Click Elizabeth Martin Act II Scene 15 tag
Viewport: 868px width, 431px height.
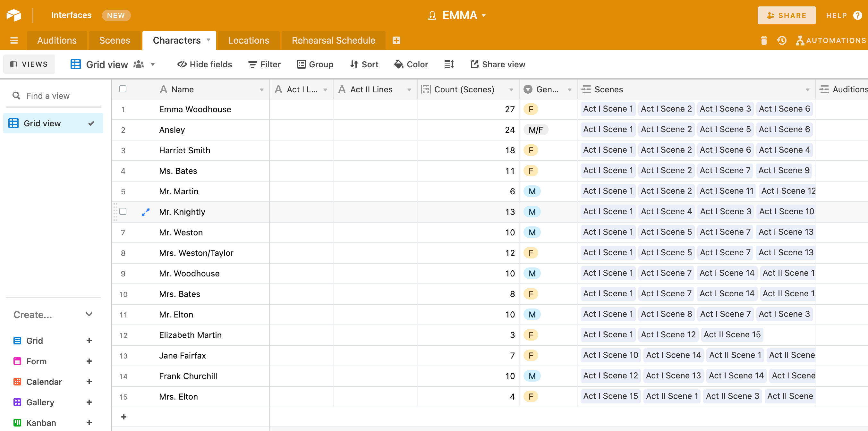click(732, 334)
